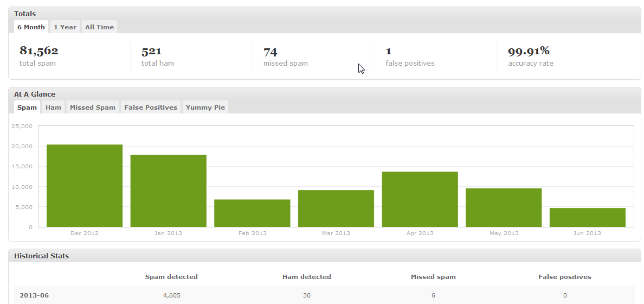
Task: Click the Jun 2013 spam bar
Action: (587, 218)
